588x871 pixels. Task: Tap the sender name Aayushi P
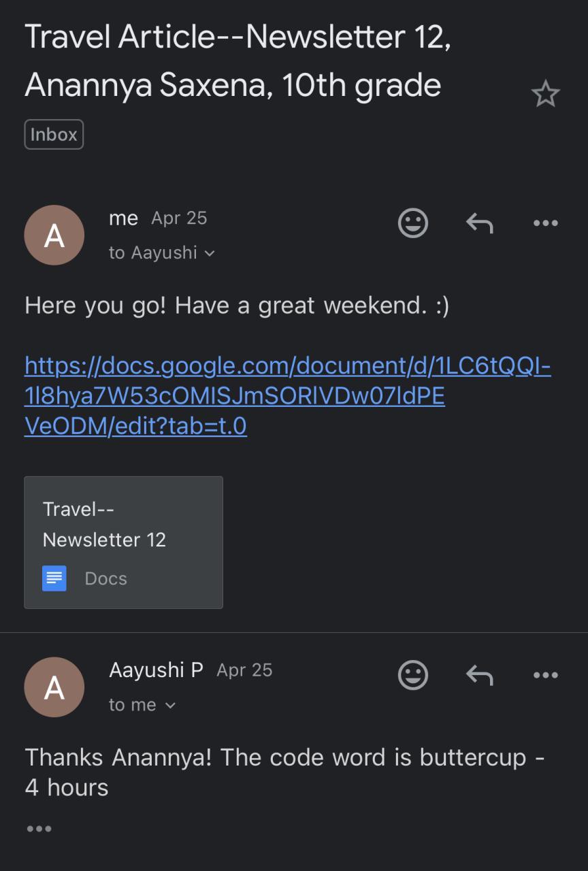pos(156,670)
